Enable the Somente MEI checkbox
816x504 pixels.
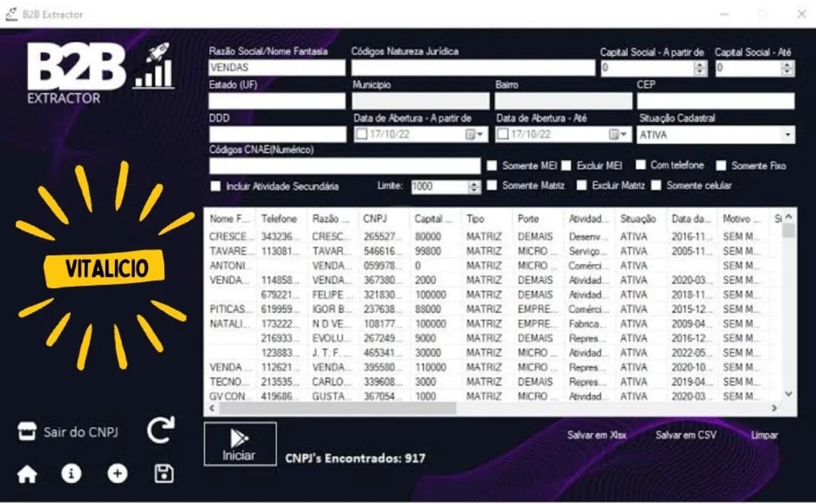[492, 166]
